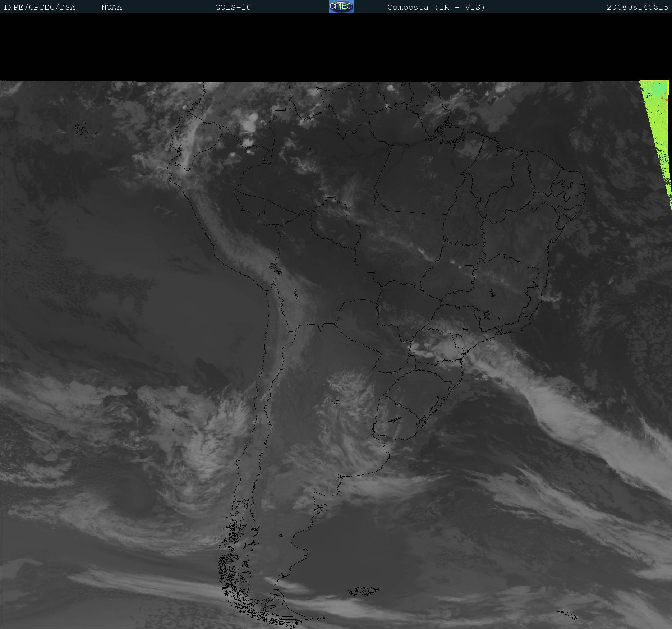Click the Mar Chiquita lake outline in Argentina
The image size is (672, 629).
(336, 402)
